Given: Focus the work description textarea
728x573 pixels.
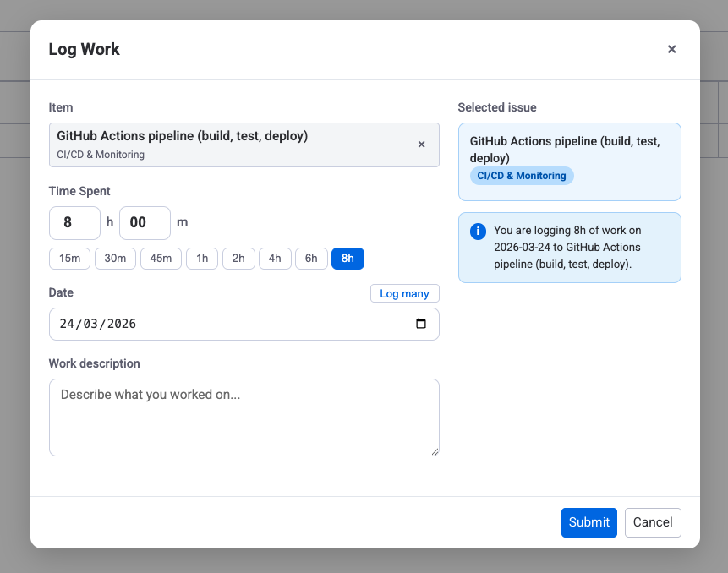Looking at the screenshot, I should click(244, 417).
